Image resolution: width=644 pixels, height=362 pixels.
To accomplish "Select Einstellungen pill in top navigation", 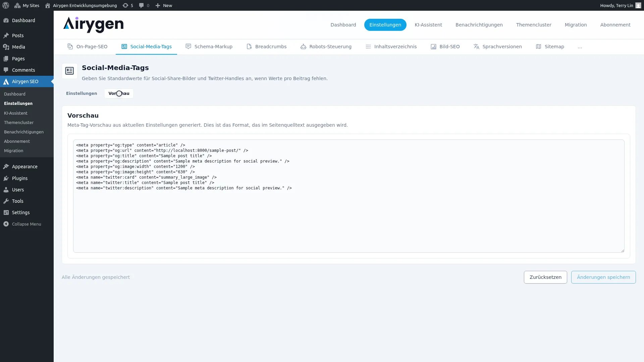I will tap(385, 25).
